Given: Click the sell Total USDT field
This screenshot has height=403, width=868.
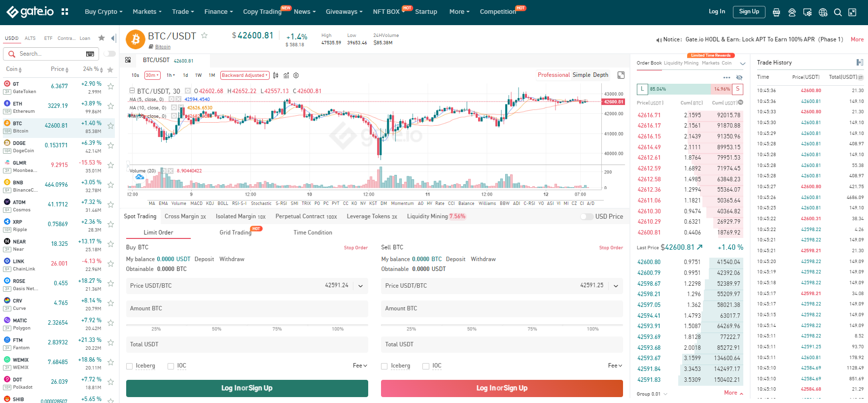Looking at the screenshot, I should coord(502,344).
